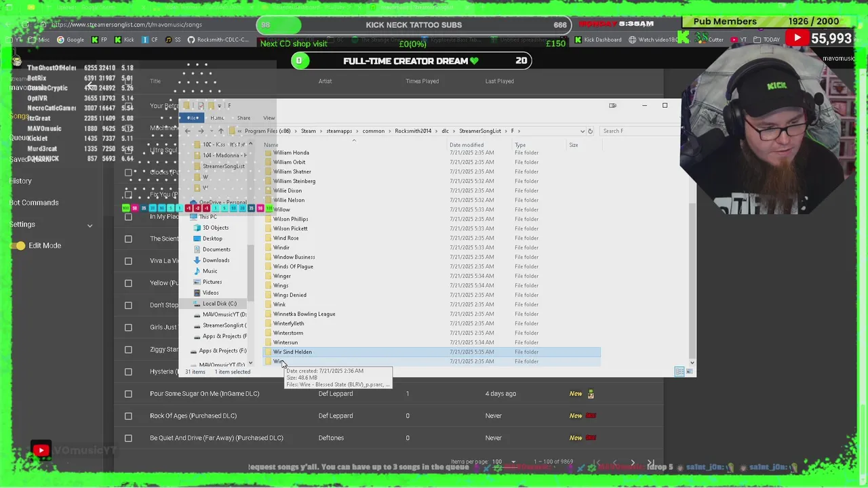
Task: Switch Explorer to details view icon
Action: [x=679, y=371]
